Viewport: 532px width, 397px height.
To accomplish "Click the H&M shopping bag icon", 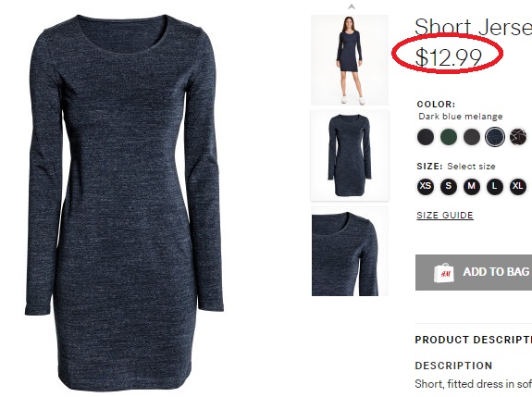I will (443, 272).
